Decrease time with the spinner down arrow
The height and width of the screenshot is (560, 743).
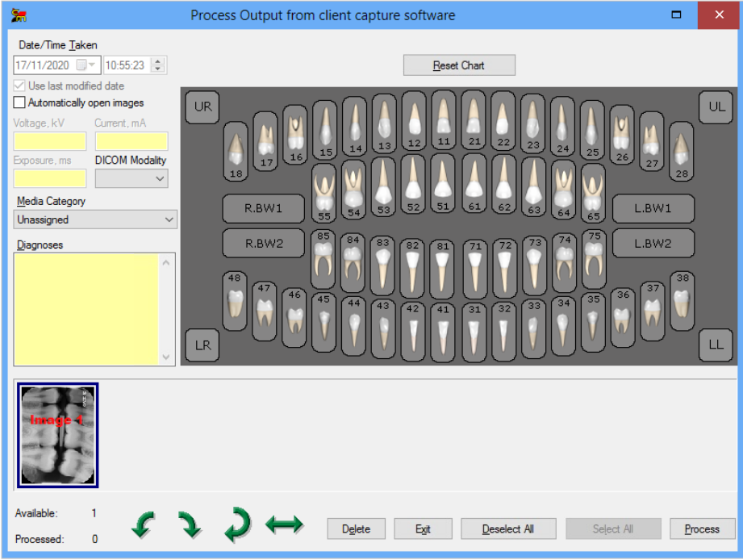[x=158, y=69]
